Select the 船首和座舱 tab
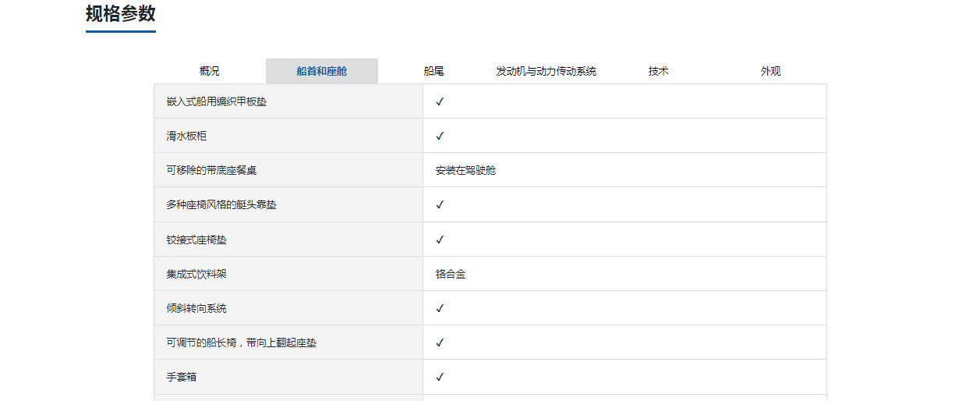The height and width of the screenshot is (401, 980). tap(322, 71)
